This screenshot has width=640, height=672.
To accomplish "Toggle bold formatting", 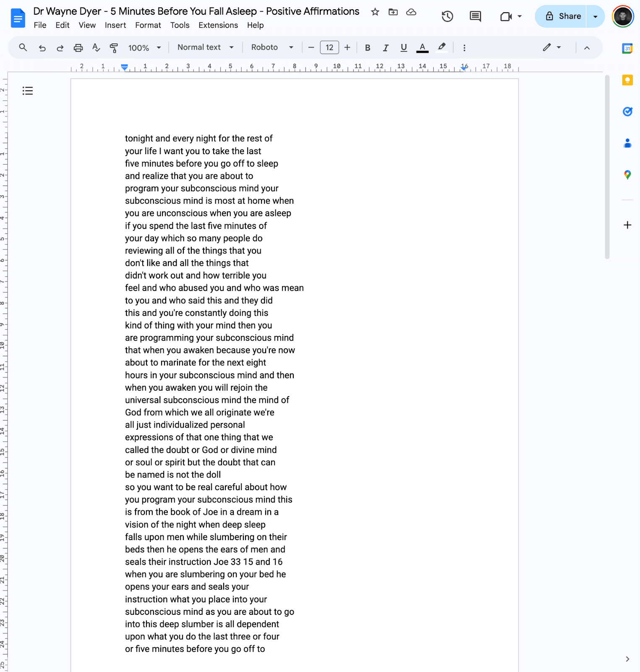I will click(368, 48).
